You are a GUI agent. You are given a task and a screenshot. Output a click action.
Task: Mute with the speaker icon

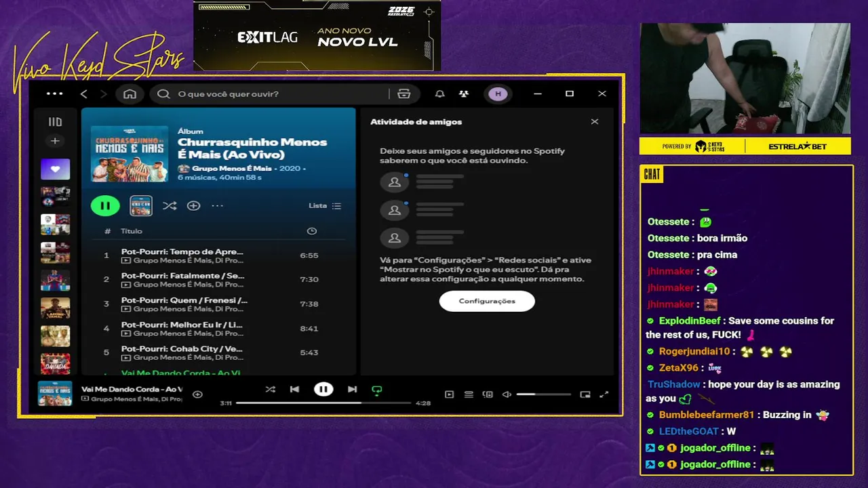coord(507,394)
